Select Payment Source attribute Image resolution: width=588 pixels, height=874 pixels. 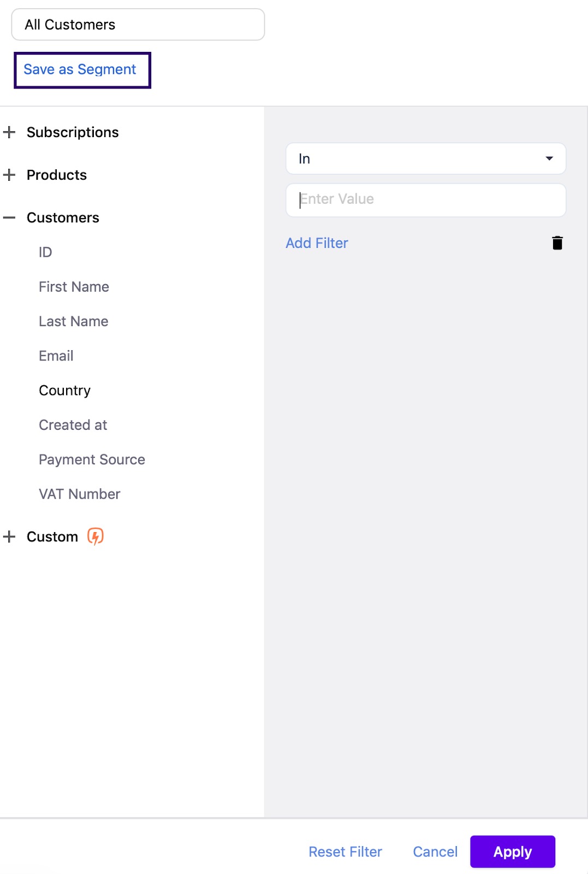92,459
